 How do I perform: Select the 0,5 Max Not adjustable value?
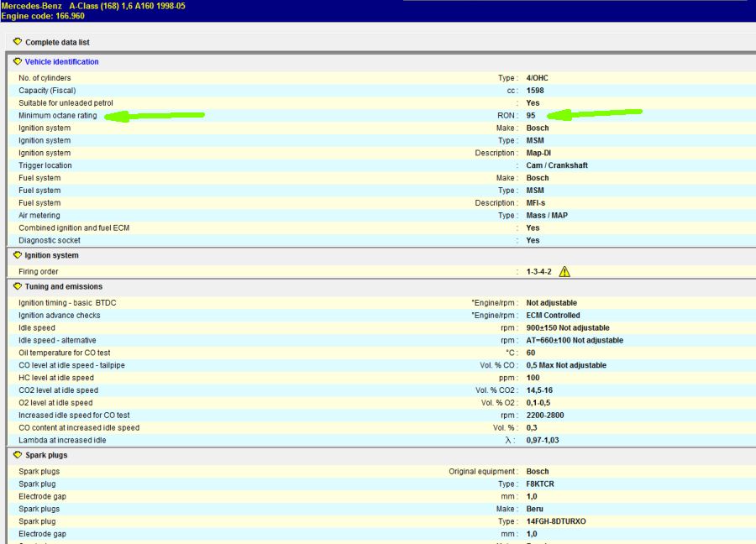click(566, 366)
